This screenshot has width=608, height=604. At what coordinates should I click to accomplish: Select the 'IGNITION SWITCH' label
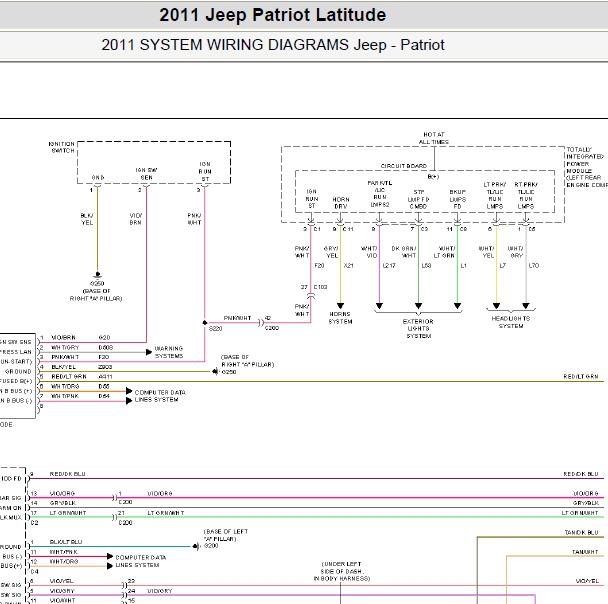pyautogui.click(x=62, y=147)
